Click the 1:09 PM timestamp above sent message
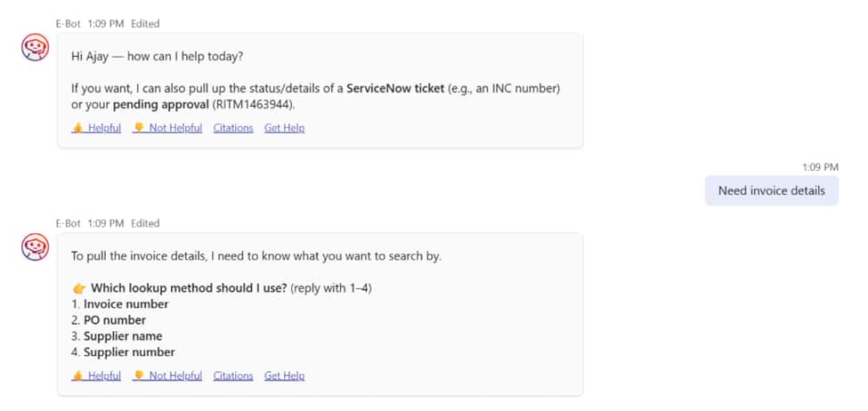 (x=820, y=167)
